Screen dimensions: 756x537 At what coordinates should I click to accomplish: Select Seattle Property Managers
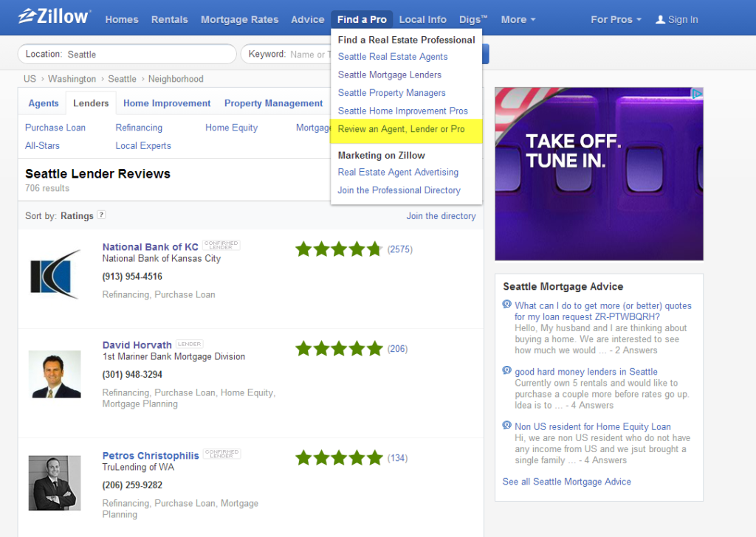(x=391, y=93)
